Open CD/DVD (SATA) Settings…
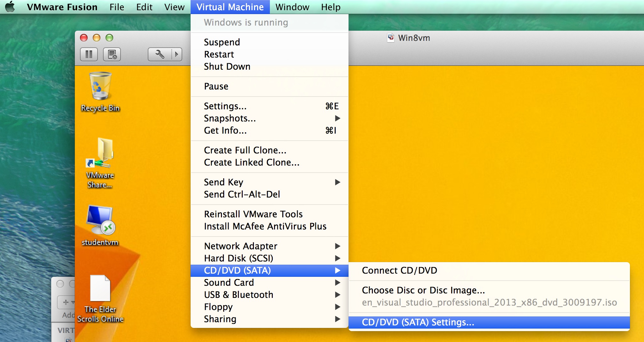 click(x=418, y=322)
